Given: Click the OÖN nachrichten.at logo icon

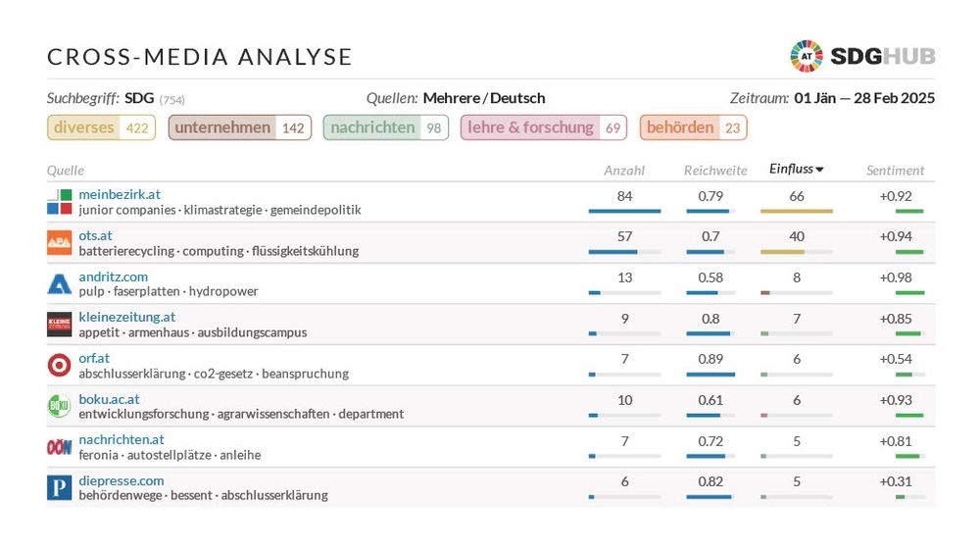Looking at the screenshot, I should [60, 447].
